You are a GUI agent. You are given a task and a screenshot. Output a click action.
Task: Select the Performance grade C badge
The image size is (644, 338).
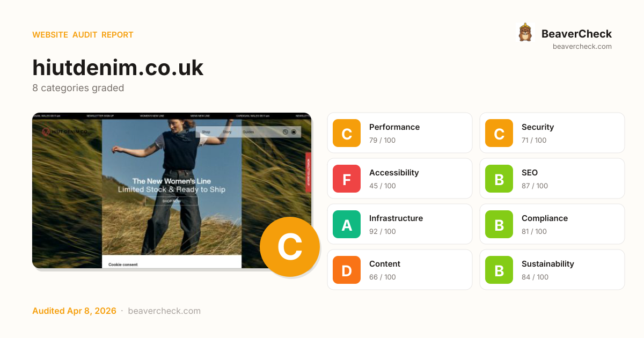pyautogui.click(x=347, y=133)
